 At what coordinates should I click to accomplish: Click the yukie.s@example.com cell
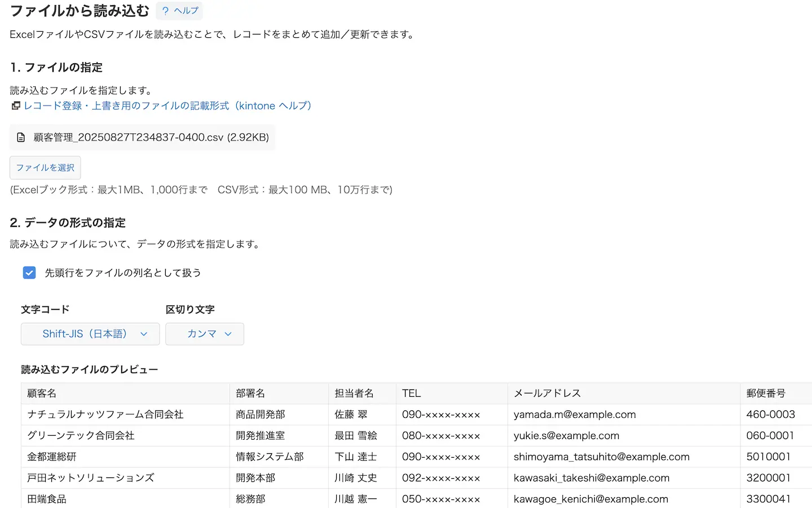click(566, 436)
